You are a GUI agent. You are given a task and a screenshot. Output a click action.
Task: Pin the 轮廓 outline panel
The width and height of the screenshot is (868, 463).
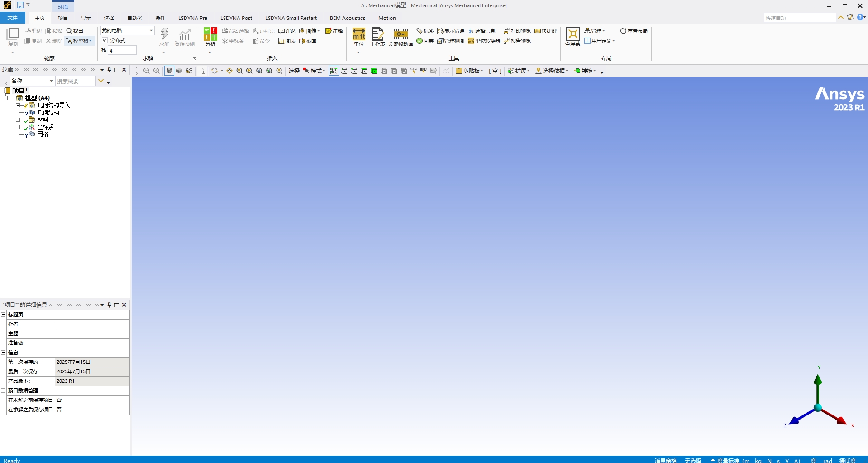[109, 69]
